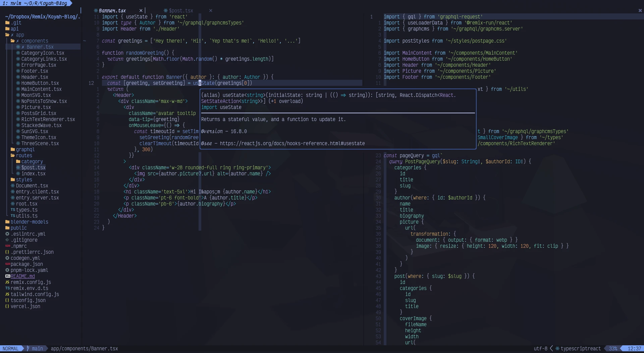
Task: Click the components open folder icon
Action: (x=13, y=41)
